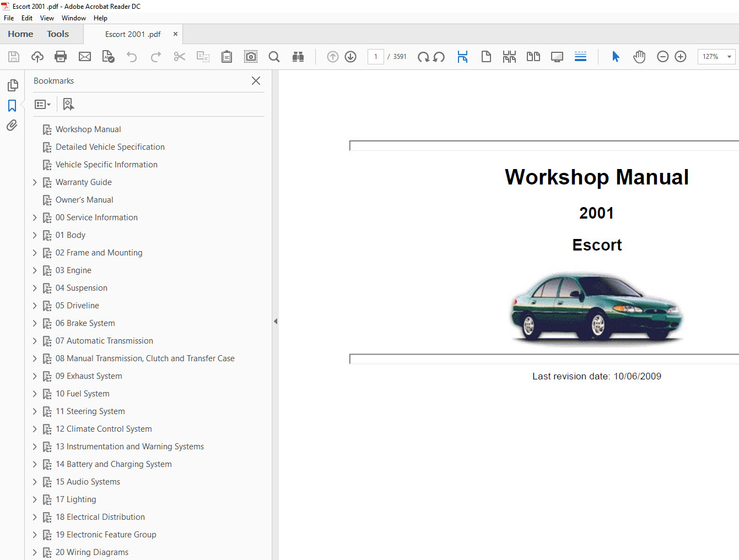Toggle the Bookmarks panel button
The width and height of the screenshot is (739, 560).
click(x=12, y=105)
